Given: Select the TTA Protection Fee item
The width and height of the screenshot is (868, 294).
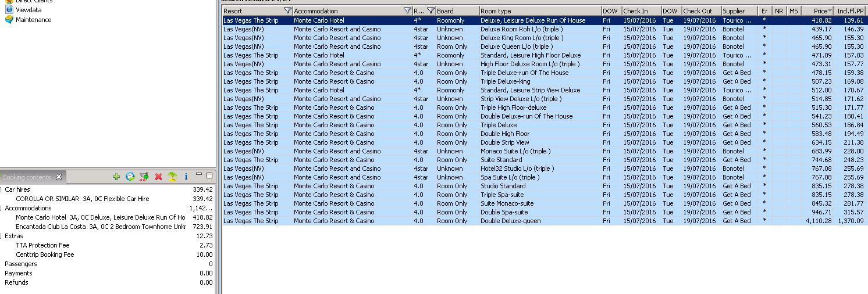Looking at the screenshot, I should tap(108, 245).
